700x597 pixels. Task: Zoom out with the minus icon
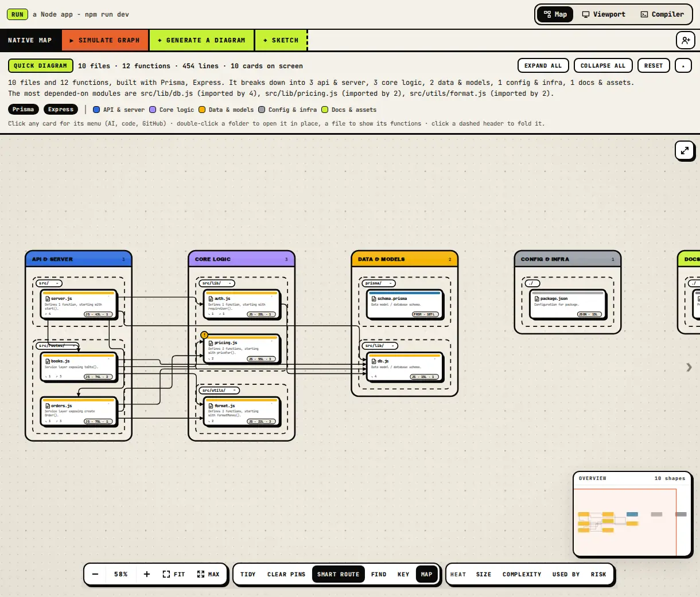pos(95,574)
